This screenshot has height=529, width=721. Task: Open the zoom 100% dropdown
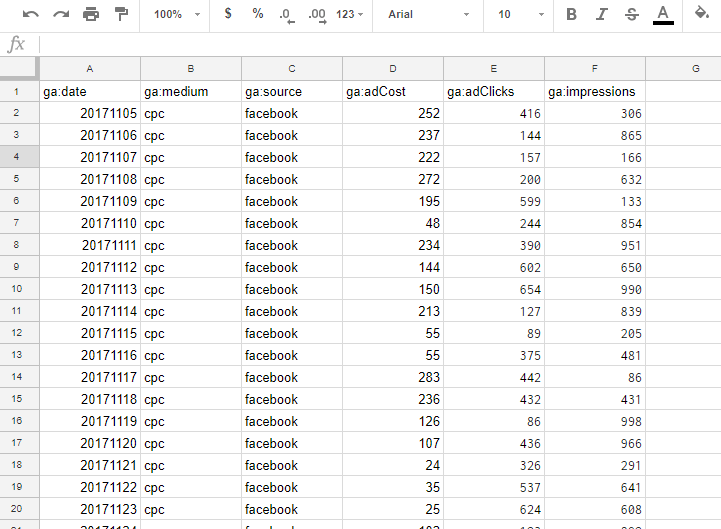click(177, 14)
